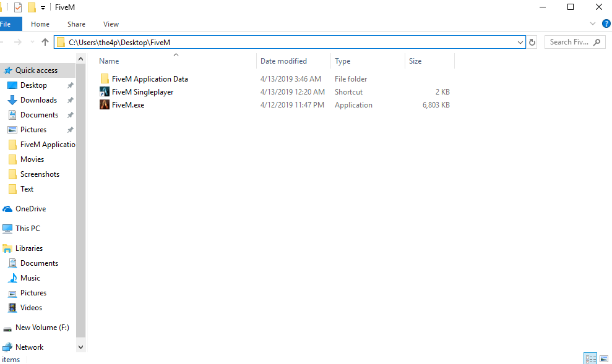The image size is (612, 364).
Task: Click the FiveM Singleplayer shortcut icon
Action: click(104, 91)
